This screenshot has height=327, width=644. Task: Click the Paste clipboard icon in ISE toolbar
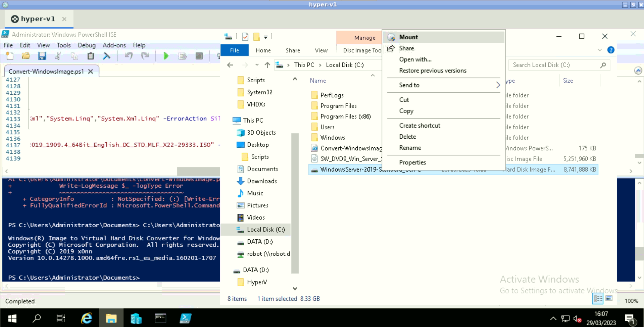click(x=90, y=56)
